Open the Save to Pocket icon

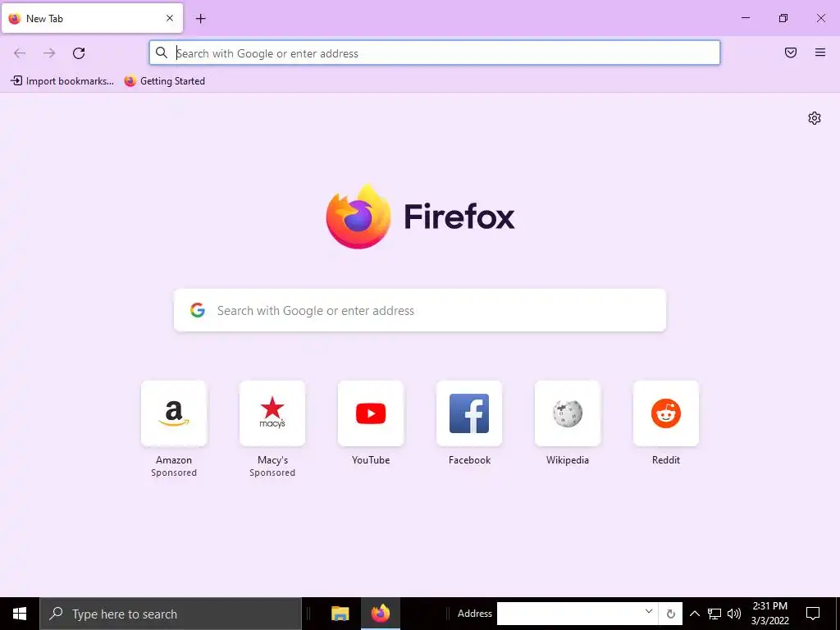coord(791,52)
